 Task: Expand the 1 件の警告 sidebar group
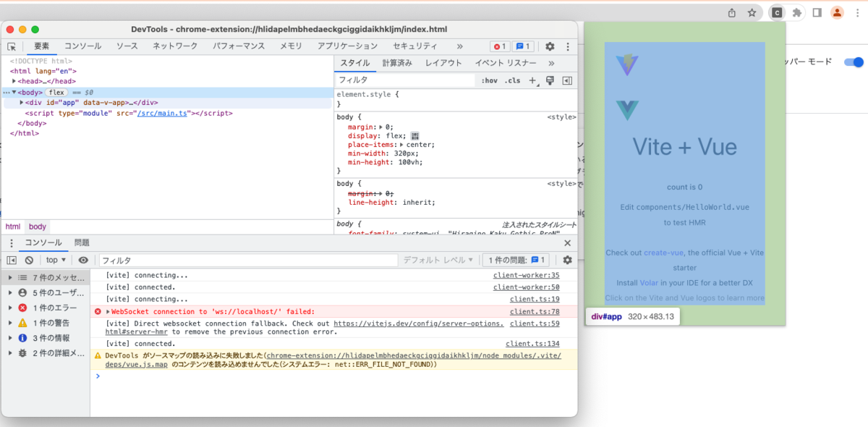point(10,323)
